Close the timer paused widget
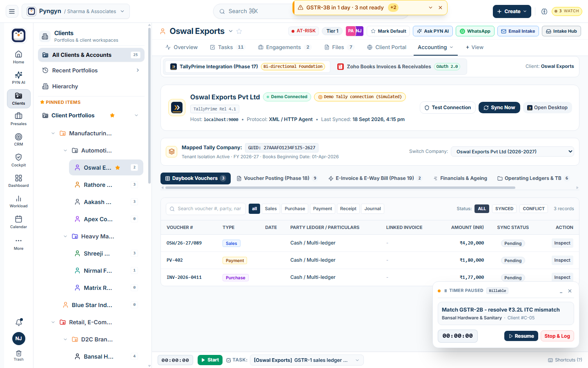Viewport: 588px width, 368px height. click(x=570, y=291)
